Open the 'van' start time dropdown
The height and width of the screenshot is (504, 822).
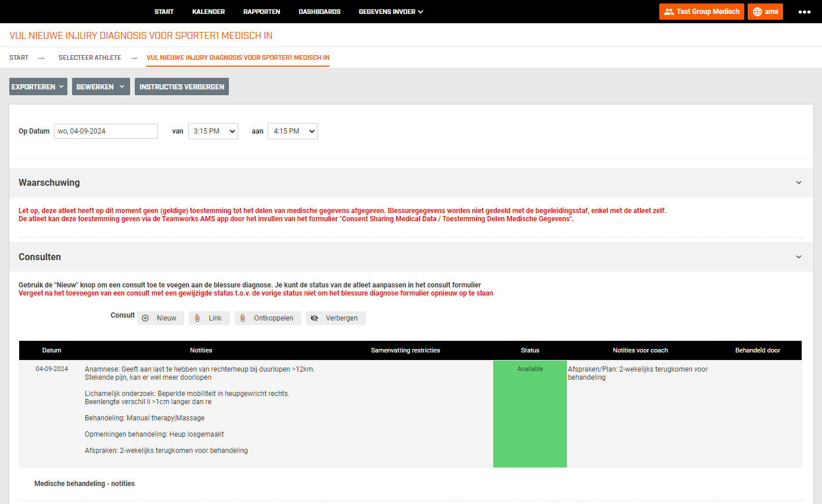pos(213,131)
